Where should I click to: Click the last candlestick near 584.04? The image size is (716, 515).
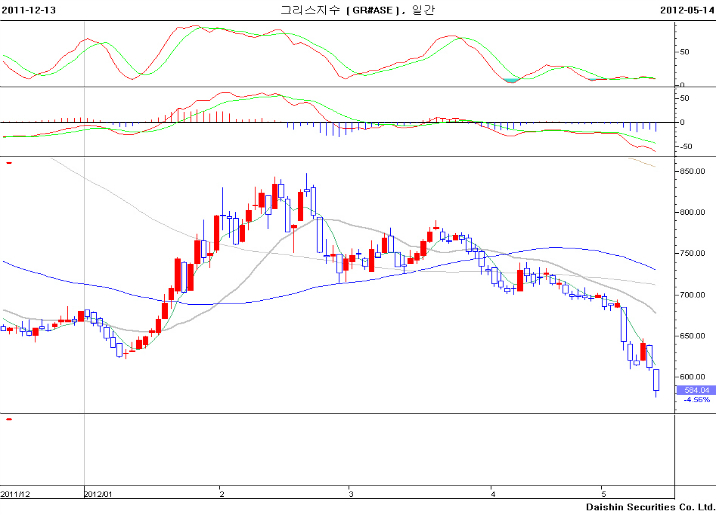click(656, 380)
